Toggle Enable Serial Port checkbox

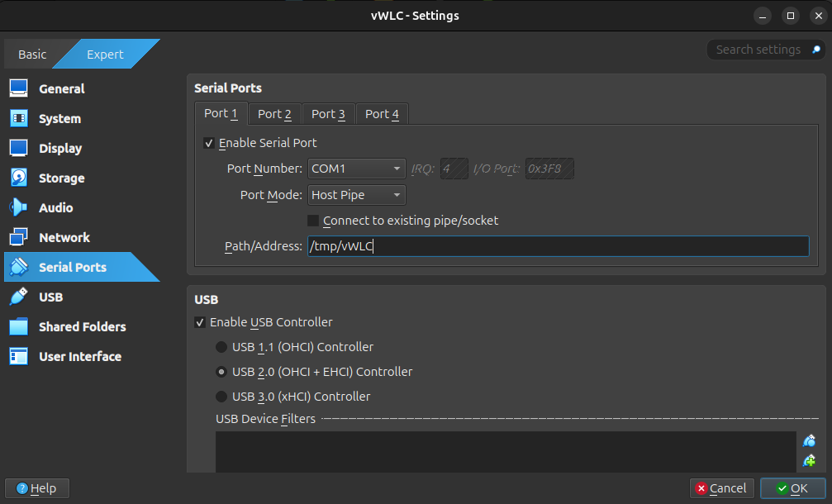point(209,143)
